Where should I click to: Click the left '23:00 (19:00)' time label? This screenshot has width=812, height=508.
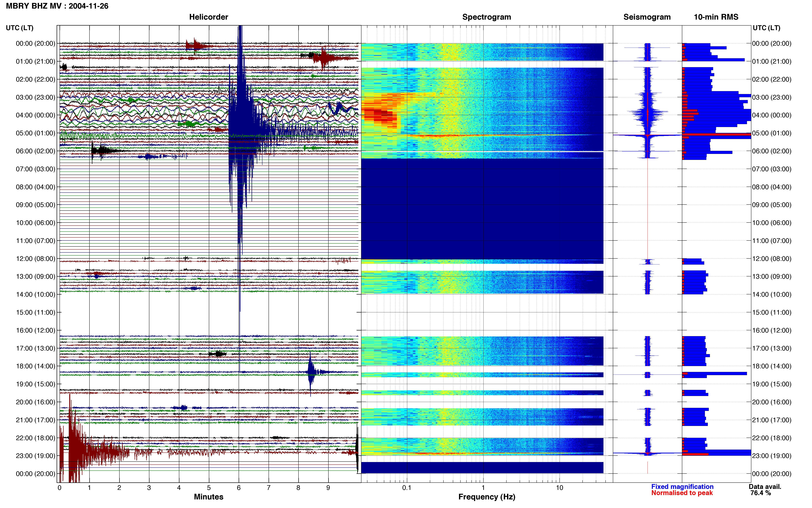pyautogui.click(x=36, y=456)
